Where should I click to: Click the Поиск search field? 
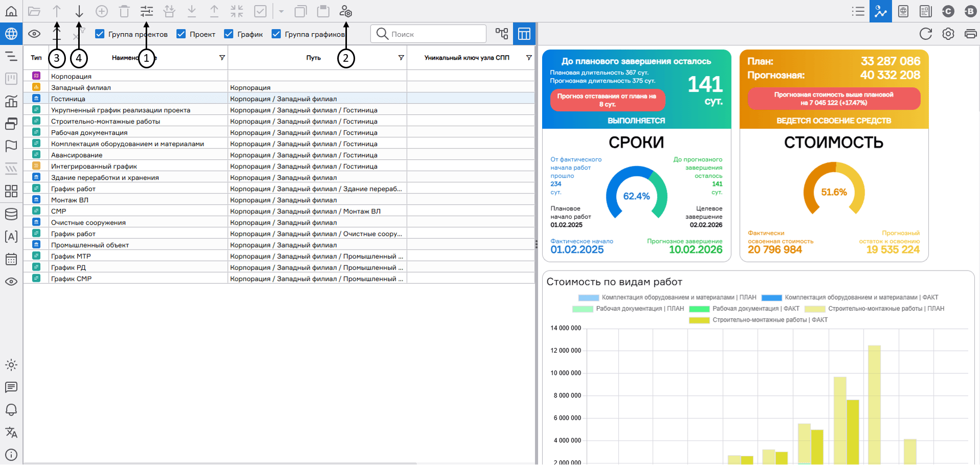pos(434,34)
